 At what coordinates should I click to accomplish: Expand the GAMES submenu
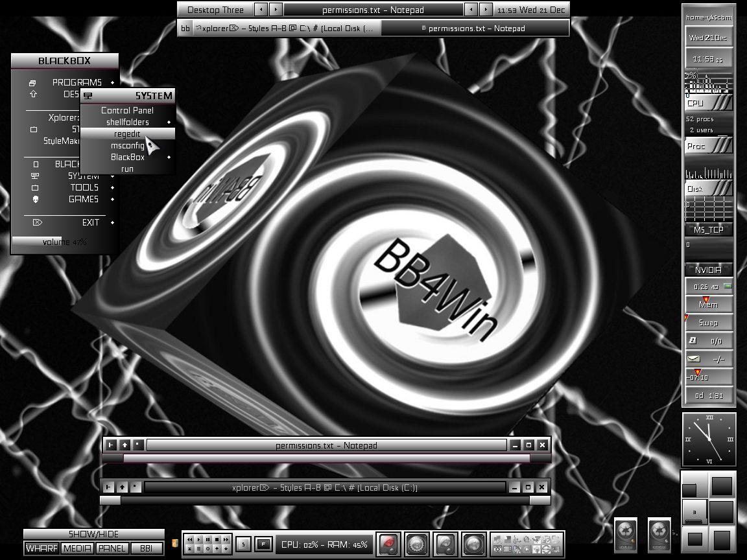(112, 200)
